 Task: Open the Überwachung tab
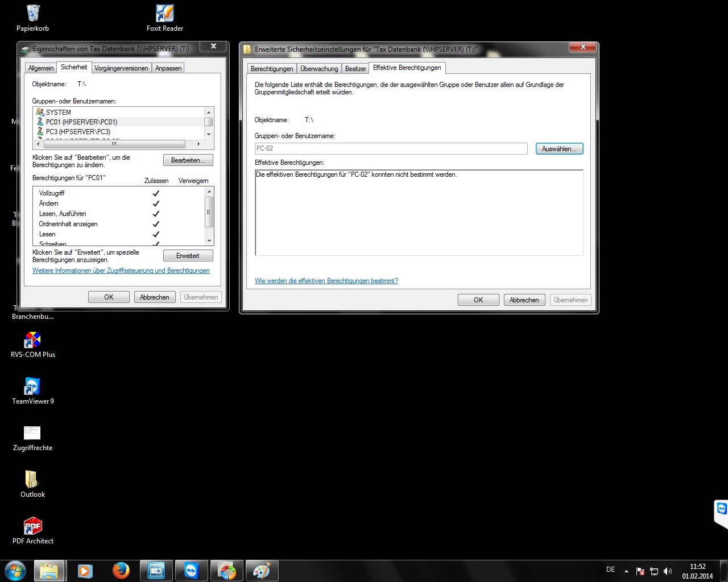click(319, 69)
